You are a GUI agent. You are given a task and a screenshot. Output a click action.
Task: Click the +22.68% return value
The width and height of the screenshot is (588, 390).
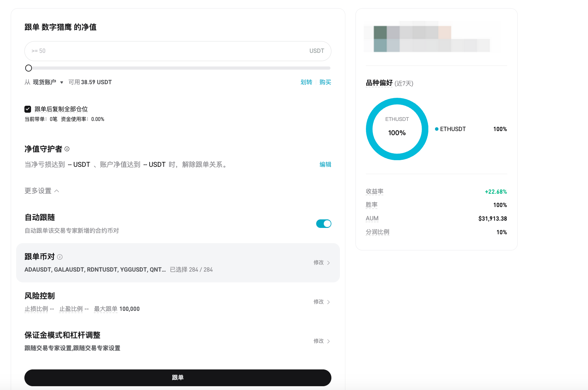coord(496,192)
